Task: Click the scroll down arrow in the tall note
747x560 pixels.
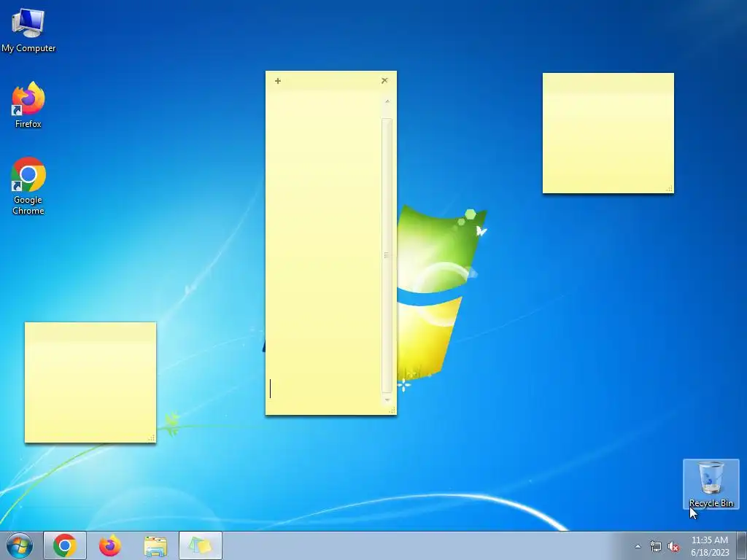Action: coord(387,400)
